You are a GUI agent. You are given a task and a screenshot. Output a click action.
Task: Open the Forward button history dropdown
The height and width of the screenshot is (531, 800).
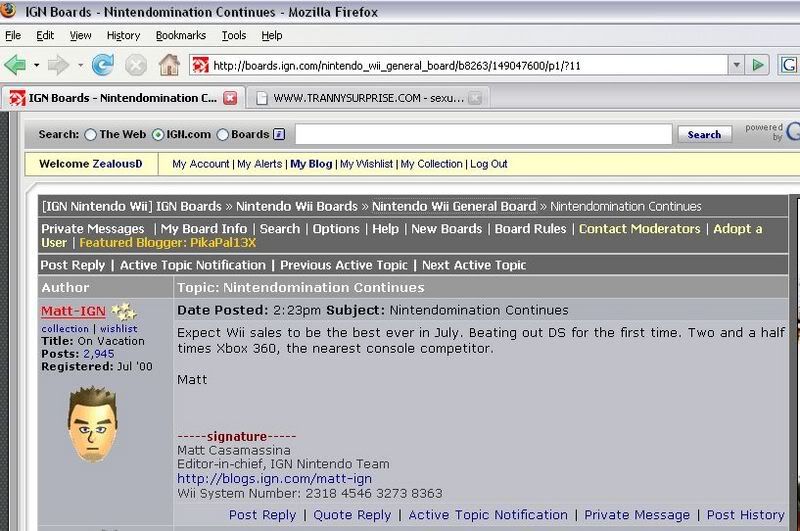[80, 65]
